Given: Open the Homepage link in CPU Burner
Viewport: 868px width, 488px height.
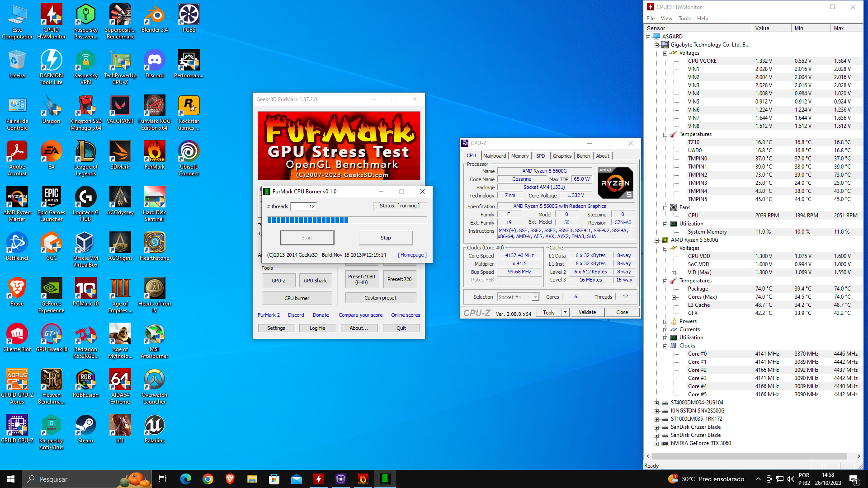Looking at the screenshot, I should (412, 255).
